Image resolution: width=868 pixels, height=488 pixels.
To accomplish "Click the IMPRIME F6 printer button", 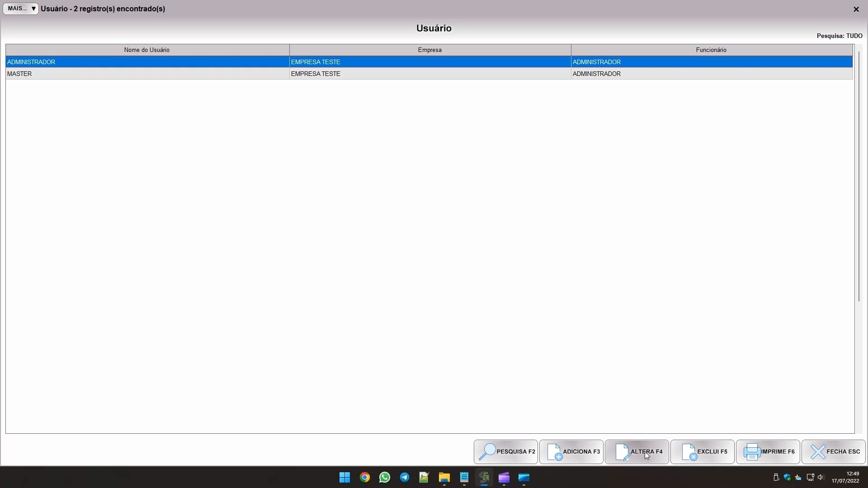I will tap(768, 452).
